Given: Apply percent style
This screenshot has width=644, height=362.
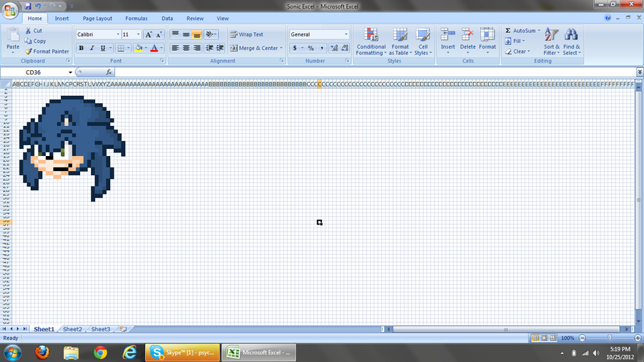Looking at the screenshot, I should point(311,48).
